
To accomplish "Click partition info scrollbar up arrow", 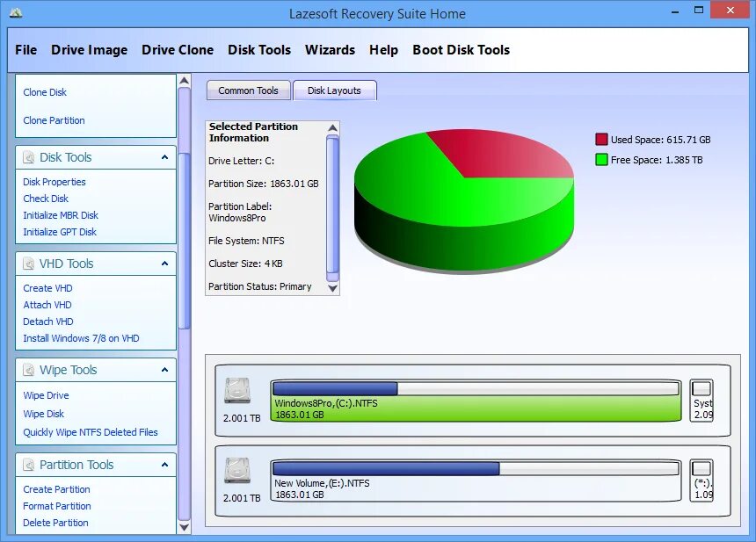I will click(x=332, y=127).
